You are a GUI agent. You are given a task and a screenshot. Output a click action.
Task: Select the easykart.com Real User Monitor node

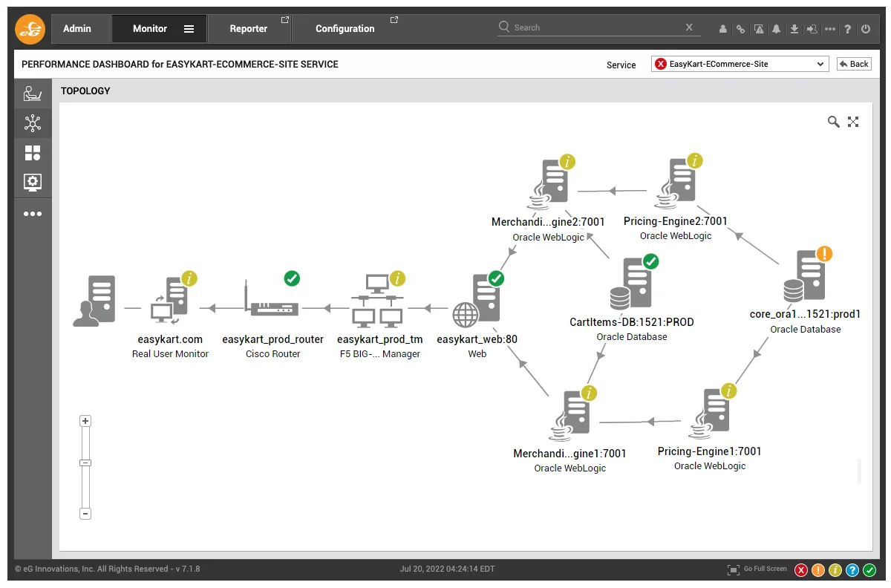click(x=169, y=301)
